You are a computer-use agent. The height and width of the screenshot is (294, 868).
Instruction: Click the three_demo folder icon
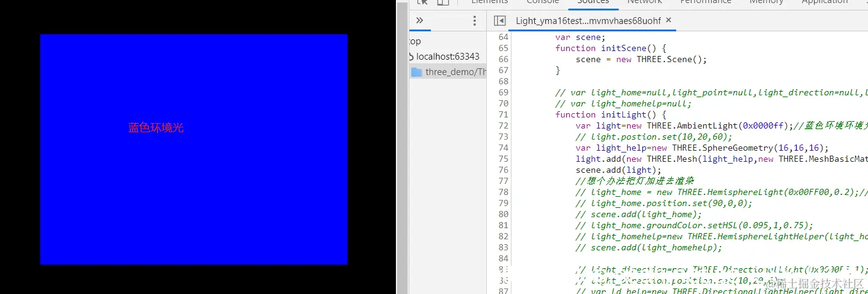[416, 72]
